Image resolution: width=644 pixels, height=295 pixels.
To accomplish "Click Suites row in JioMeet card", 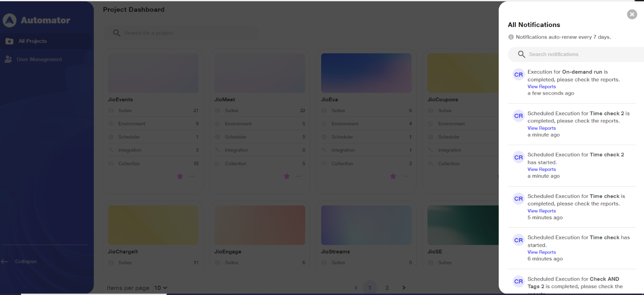I will (260, 110).
